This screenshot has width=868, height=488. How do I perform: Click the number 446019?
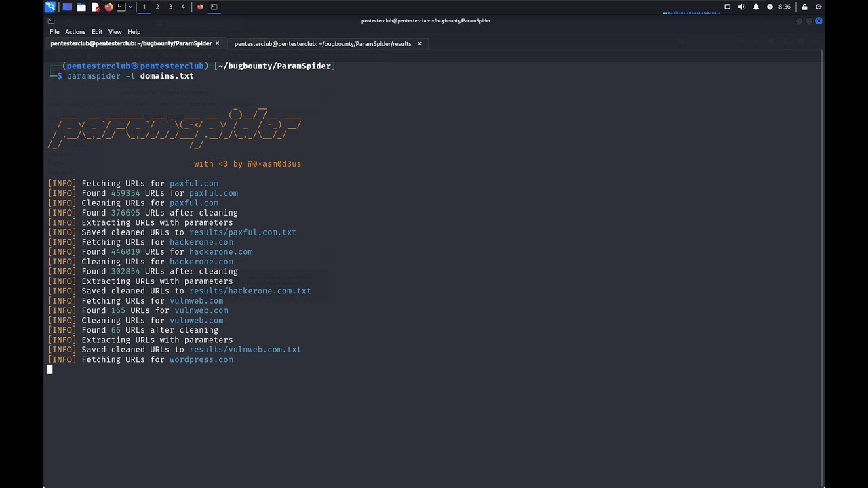(x=125, y=252)
